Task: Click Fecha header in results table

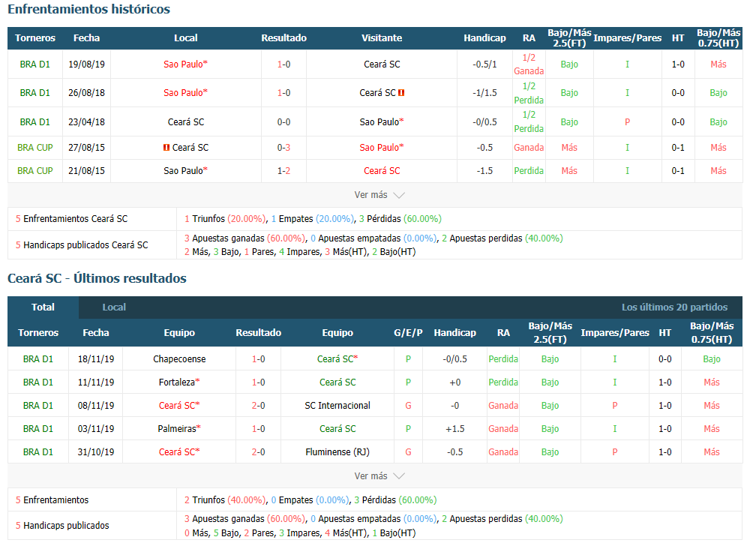Action: click(96, 332)
